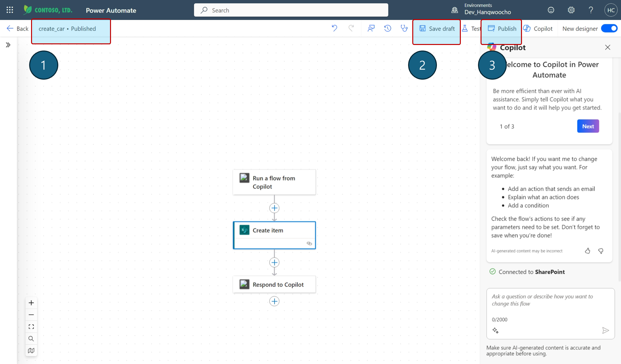Close the Copilot panel
This screenshot has width=621, height=364.
(x=607, y=47)
